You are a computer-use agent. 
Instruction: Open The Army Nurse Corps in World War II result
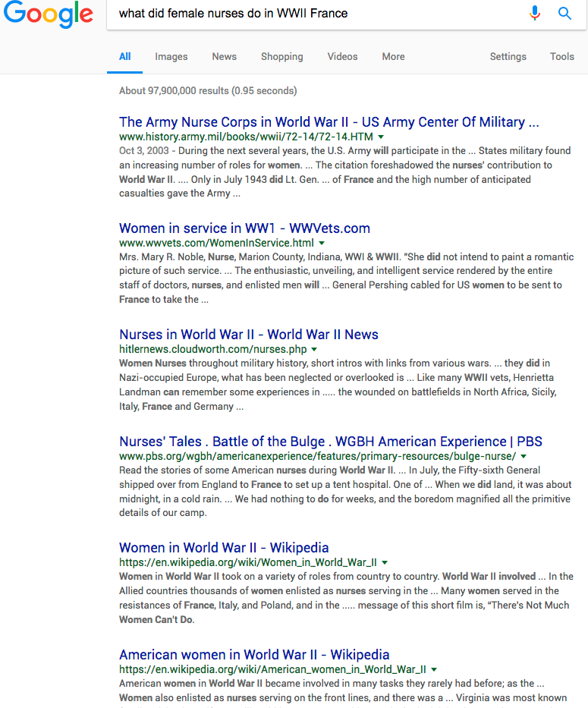pos(329,122)
